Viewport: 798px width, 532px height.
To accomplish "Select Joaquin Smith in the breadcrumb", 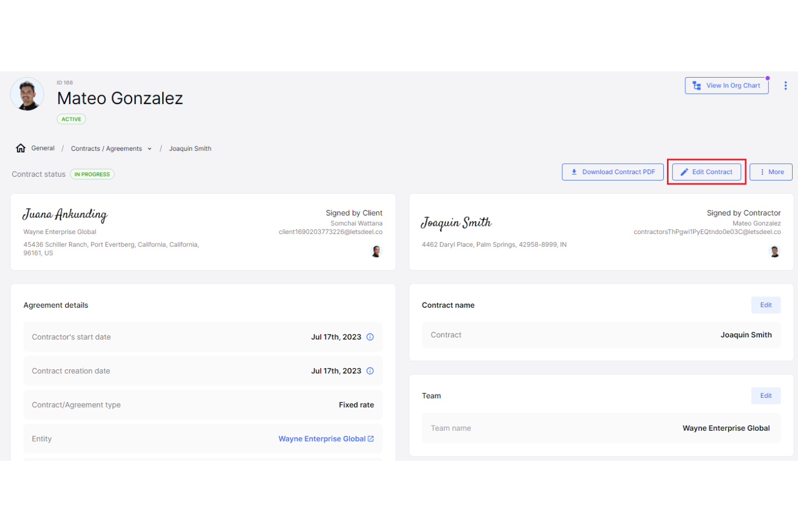I will [190, 148].
